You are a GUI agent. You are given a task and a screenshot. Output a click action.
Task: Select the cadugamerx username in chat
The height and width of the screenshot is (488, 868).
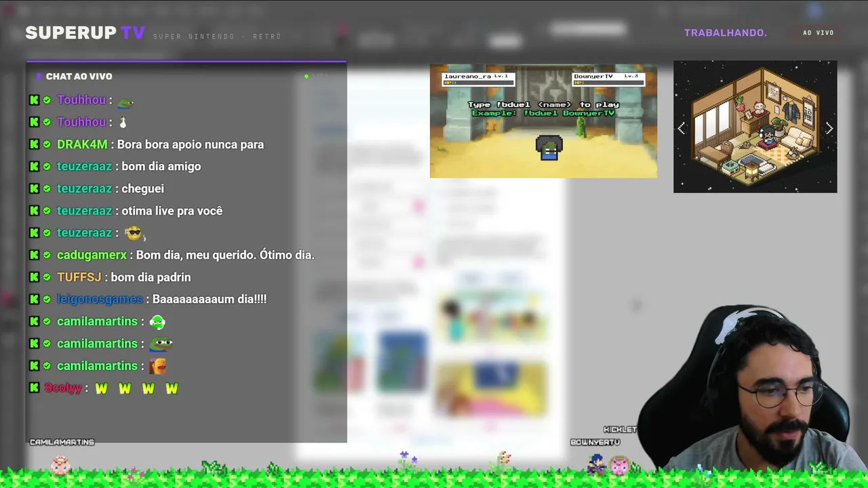tap(92, 255)
